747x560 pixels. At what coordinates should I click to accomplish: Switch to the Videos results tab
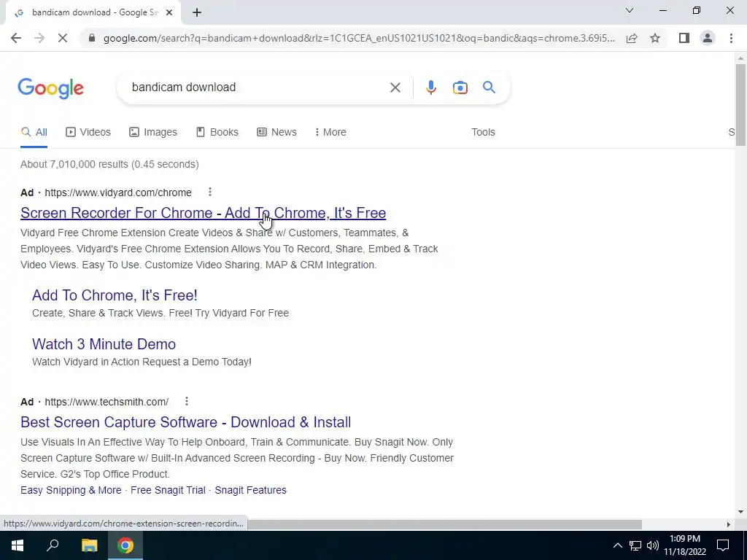click(x=88, y=133)
